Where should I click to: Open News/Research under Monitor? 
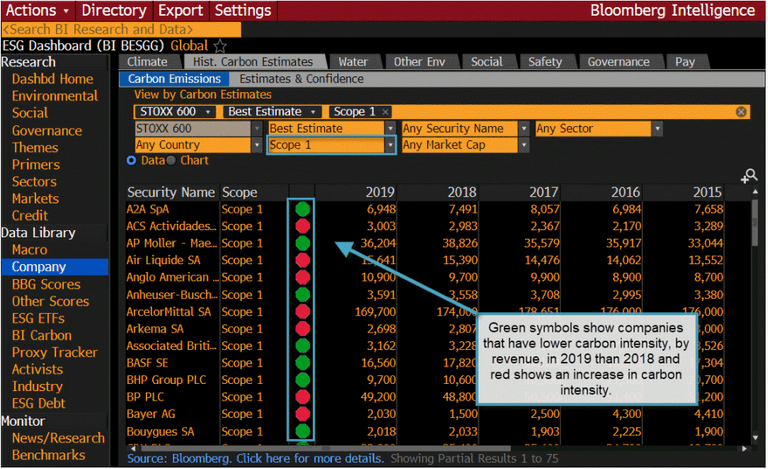click(58, 438)
